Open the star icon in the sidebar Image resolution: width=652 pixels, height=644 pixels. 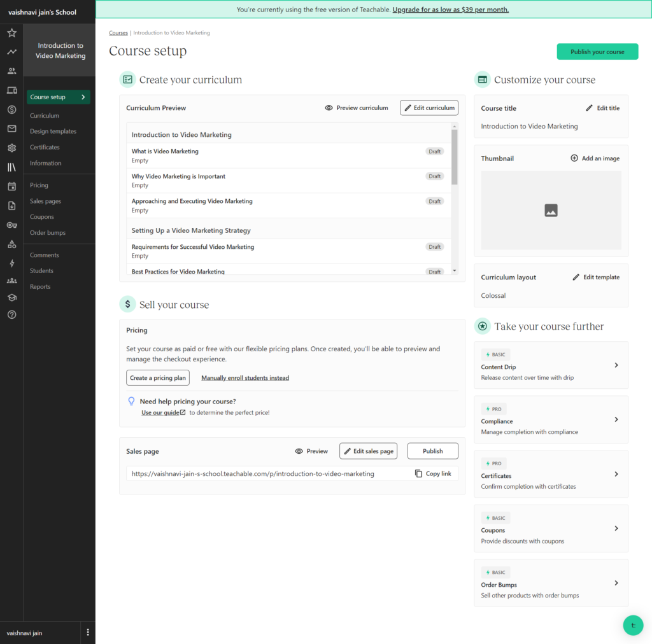11,33
